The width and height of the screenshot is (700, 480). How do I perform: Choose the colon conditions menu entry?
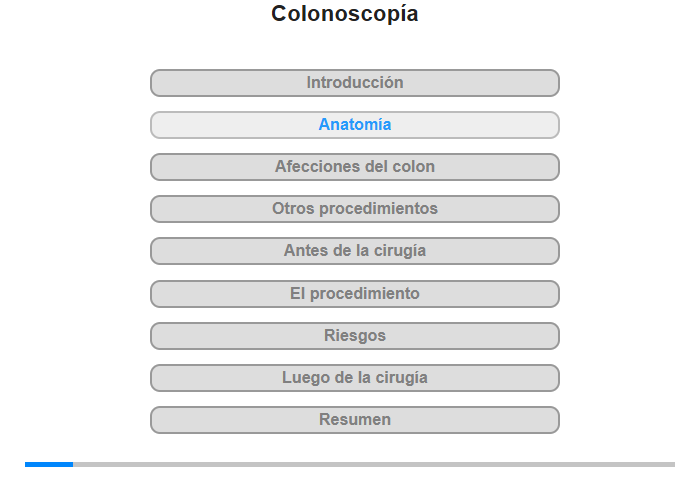pos(355,167)
